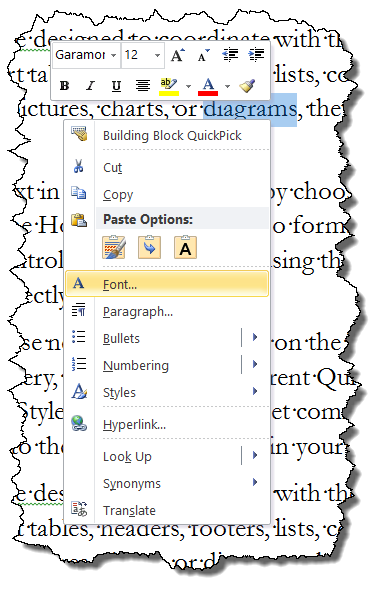Toggle Italic formatting in mini toolbar

(x=90, y=86)
